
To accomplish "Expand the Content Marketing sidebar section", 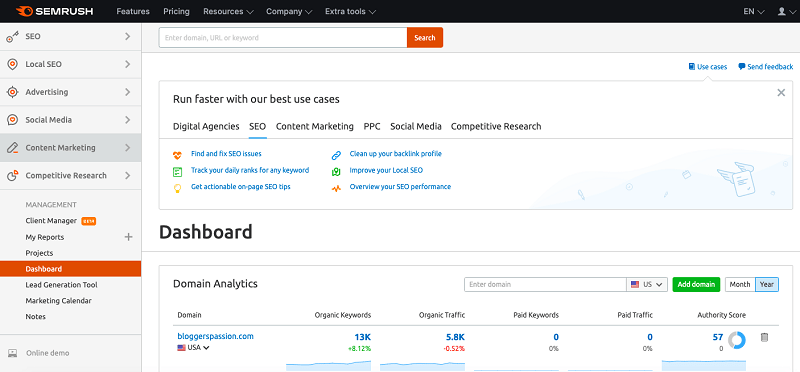I will [128, 148].
